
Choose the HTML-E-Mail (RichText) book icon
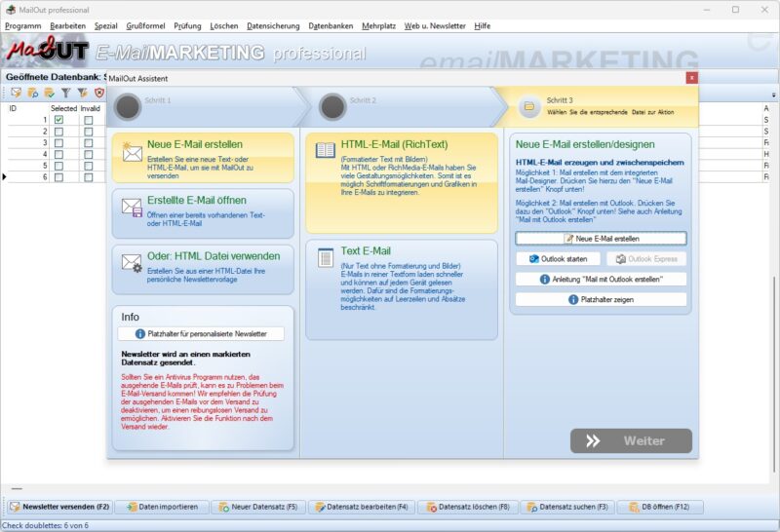coord(326,150)
